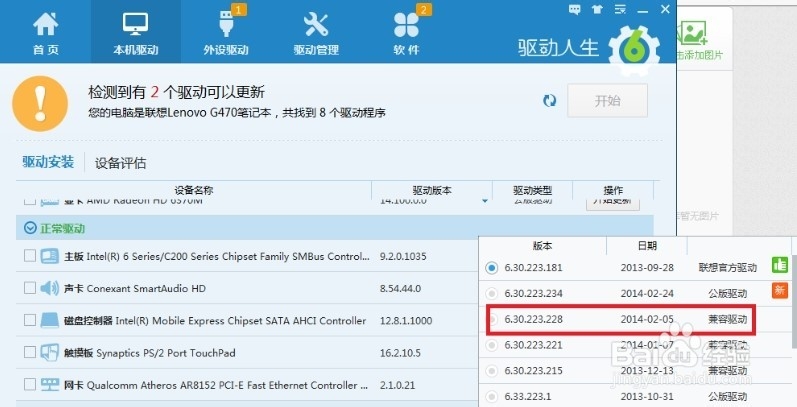Click the 开始 start button
797x407 pixels.
607,101
